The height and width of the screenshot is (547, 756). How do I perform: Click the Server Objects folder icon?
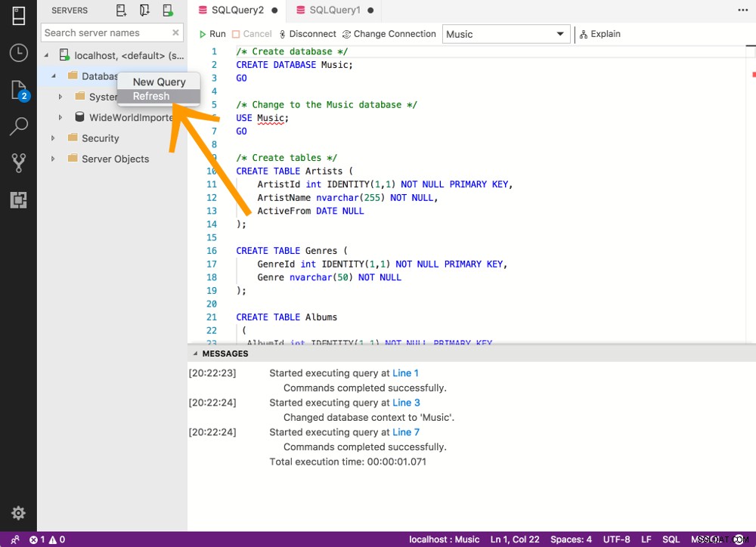tap(73, 158)
